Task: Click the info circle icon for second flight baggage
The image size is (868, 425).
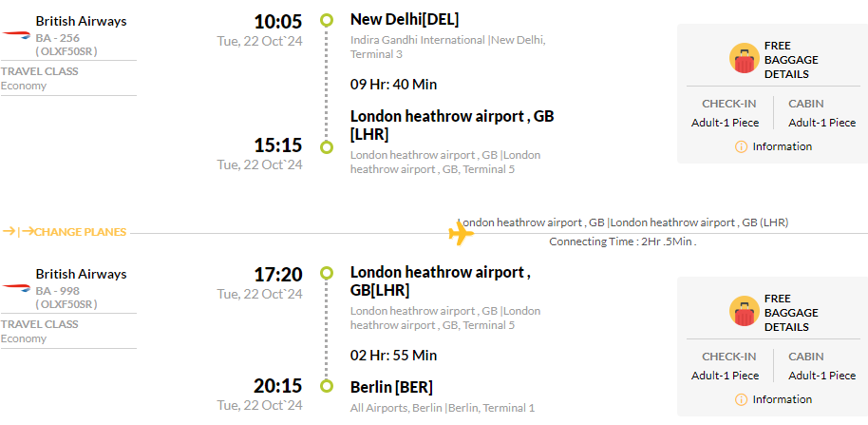Action: click(x=741, y=399)
